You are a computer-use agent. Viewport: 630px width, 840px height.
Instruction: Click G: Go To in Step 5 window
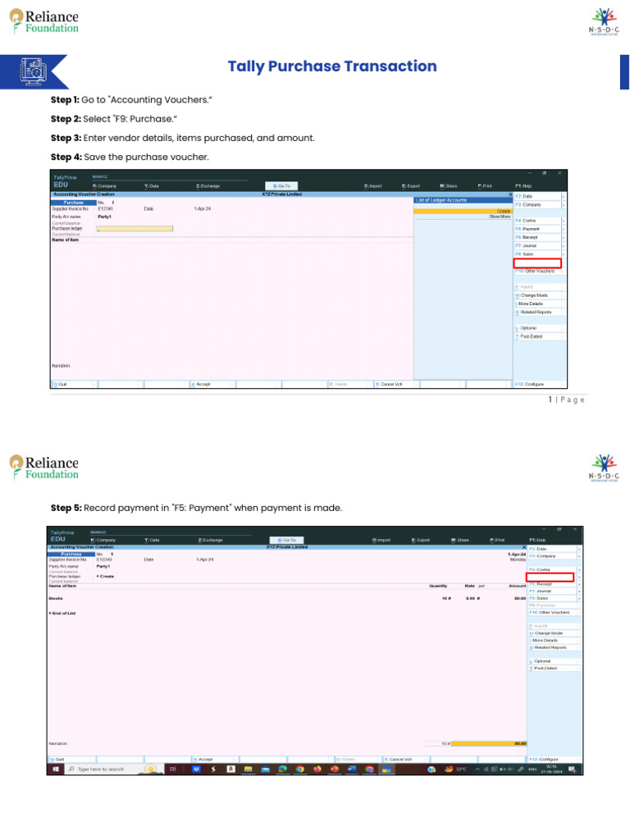tap(286, 540)
